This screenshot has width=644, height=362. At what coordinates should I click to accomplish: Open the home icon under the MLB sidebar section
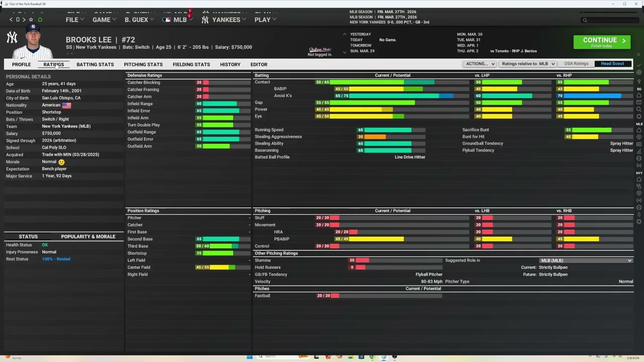point(639,130)
